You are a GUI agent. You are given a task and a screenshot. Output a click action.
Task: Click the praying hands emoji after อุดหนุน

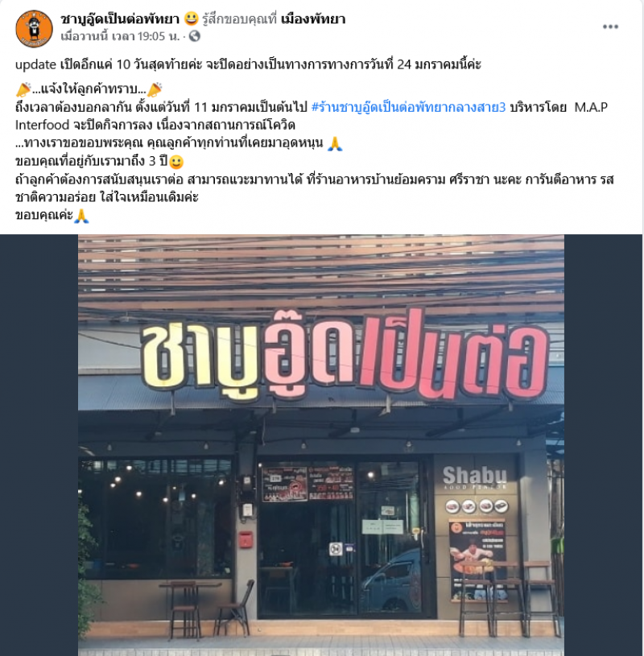click(x=335, y=143)
